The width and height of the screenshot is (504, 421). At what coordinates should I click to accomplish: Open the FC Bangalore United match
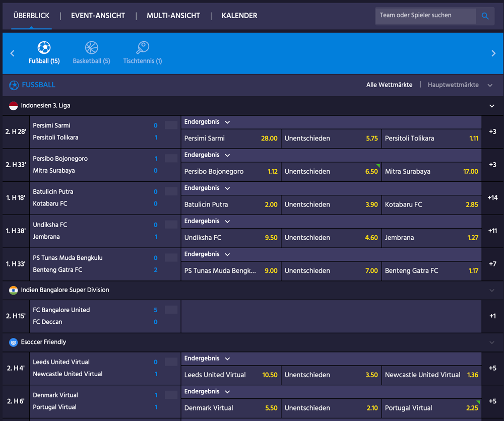pos(105,316)
